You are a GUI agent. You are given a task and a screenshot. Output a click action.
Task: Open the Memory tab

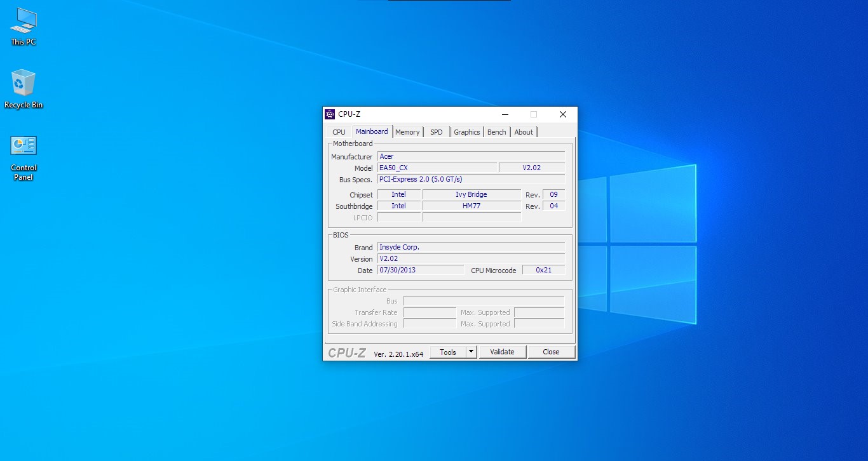click(x=407, y=132)
